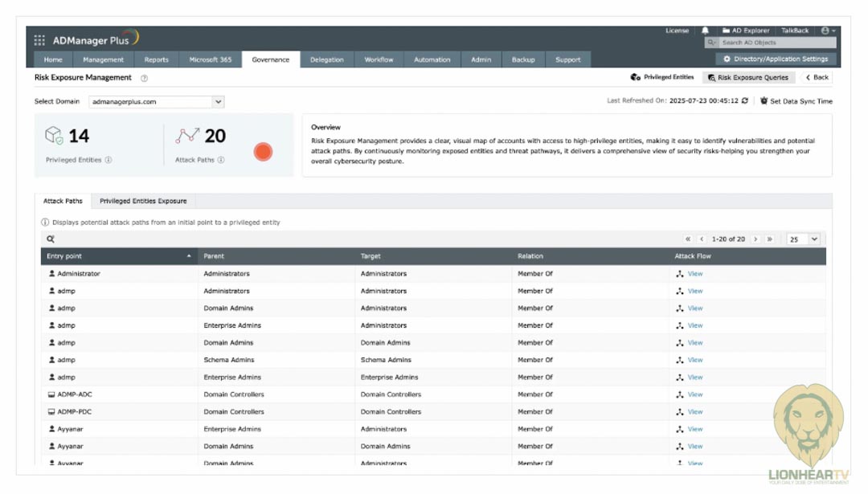Open the app grid launcher icon
Screen dimensions: 868x494
coord(40,40)
